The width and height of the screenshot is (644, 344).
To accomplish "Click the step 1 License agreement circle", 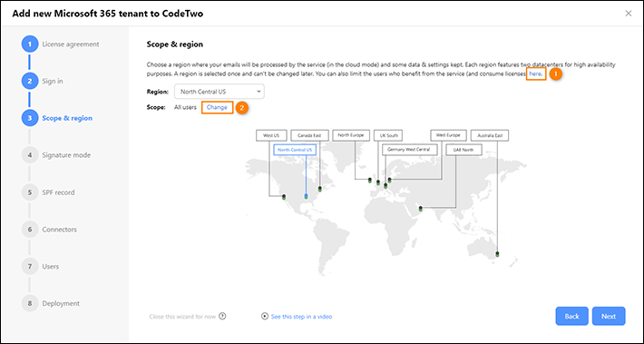I will [x=30, y=44].
